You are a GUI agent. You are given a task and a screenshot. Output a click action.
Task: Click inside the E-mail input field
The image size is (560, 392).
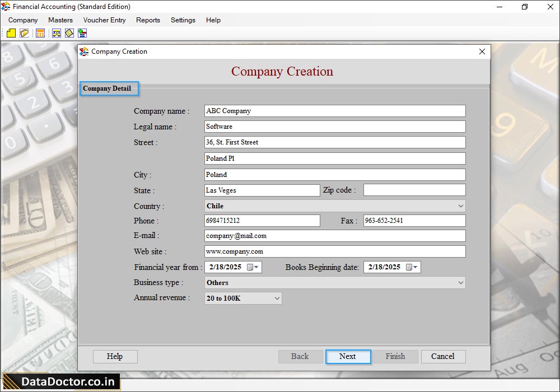(x=334, y=236)
